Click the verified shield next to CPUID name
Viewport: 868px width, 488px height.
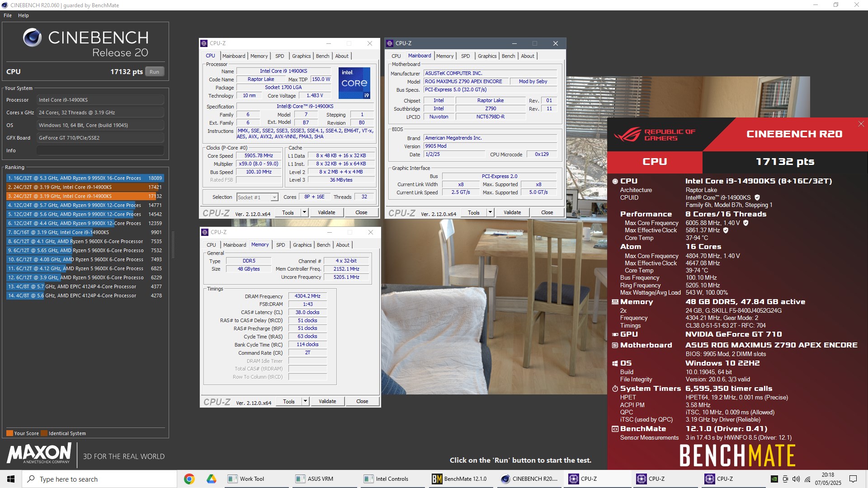pos(757,197)
